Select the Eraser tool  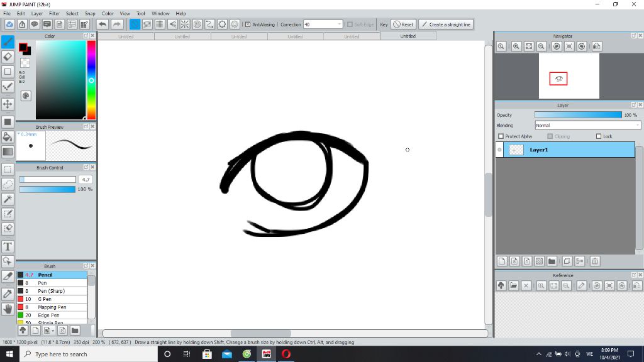point(8,57)
